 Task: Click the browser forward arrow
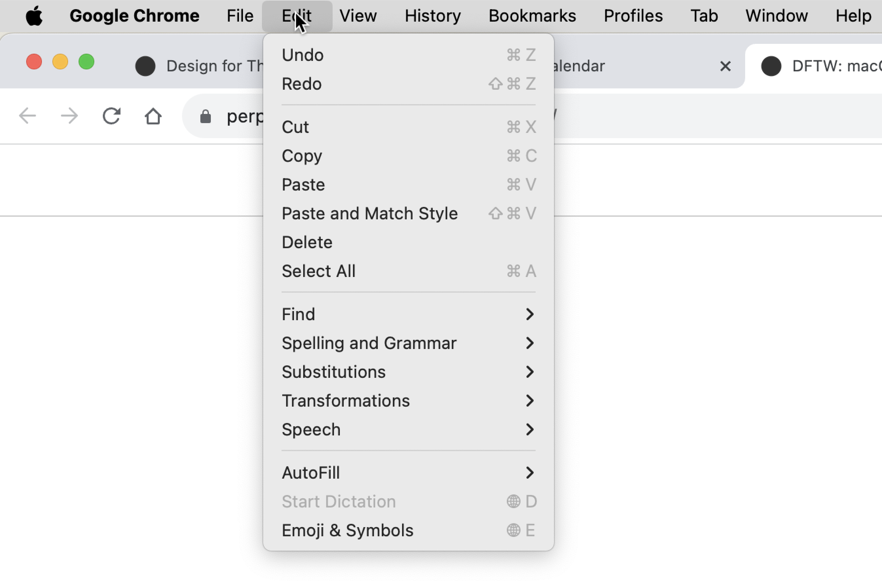click(69, 116)
